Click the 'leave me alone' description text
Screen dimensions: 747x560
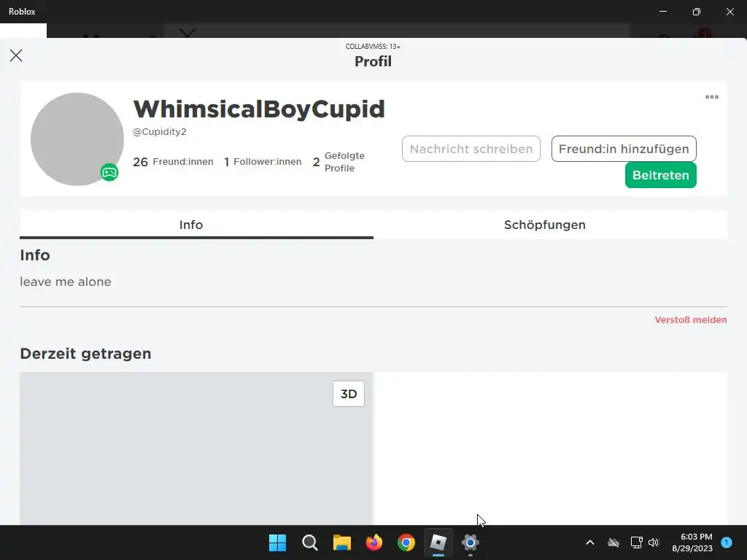point(65,282)
